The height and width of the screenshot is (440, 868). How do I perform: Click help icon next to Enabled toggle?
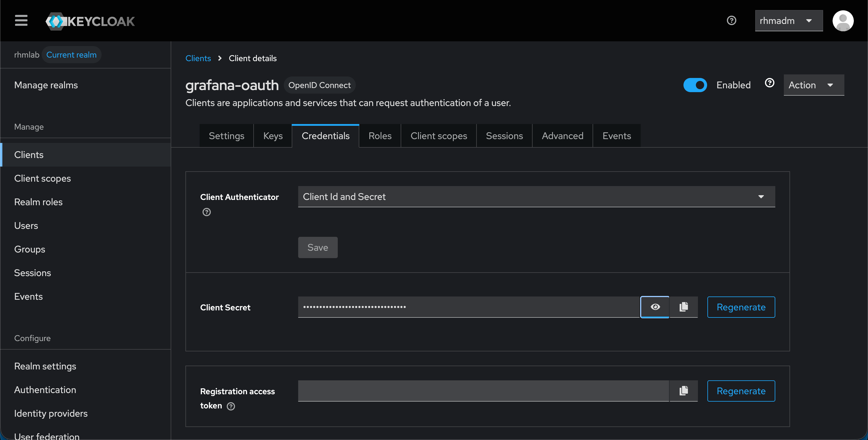click(769, 83)
